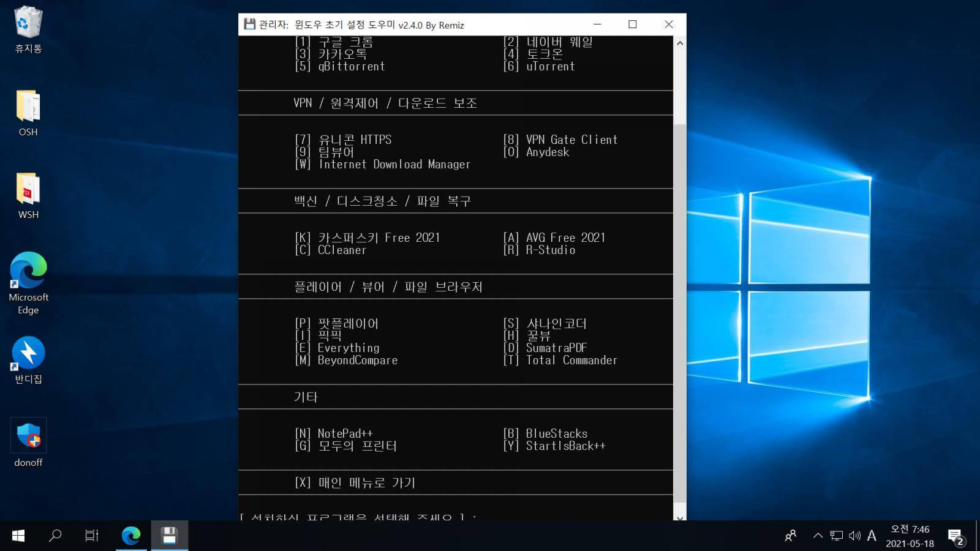This screenshot has height=551, width=980.
Task: Click the console window title text
Action: tap(361, 25)
